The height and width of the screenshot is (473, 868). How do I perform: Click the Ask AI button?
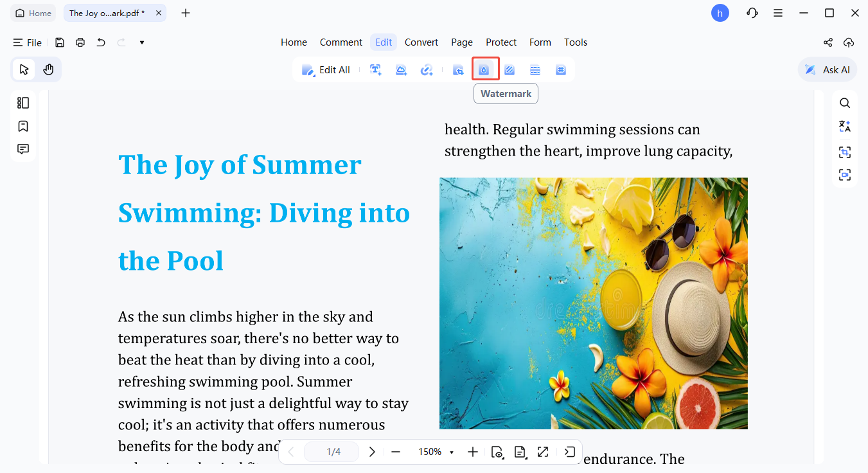[828, 69]
